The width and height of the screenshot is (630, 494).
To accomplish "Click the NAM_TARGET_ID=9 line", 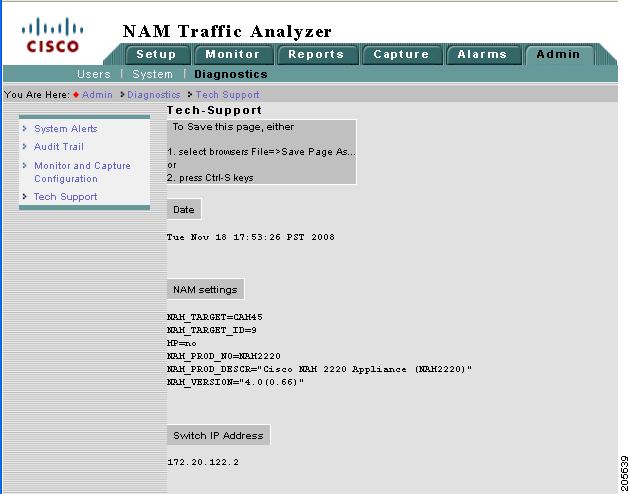I will pos(212,330).
